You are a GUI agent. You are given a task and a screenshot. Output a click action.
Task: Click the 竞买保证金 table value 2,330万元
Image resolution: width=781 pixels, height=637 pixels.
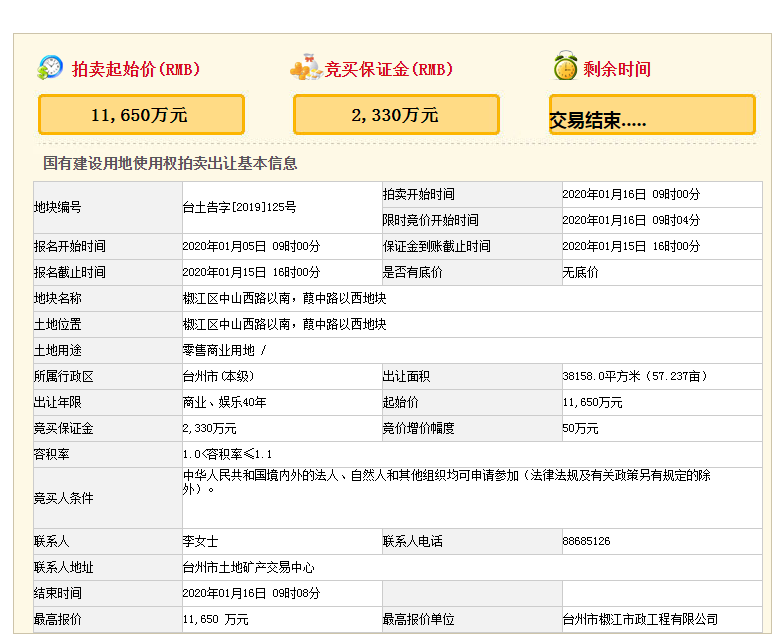point(209,428)
